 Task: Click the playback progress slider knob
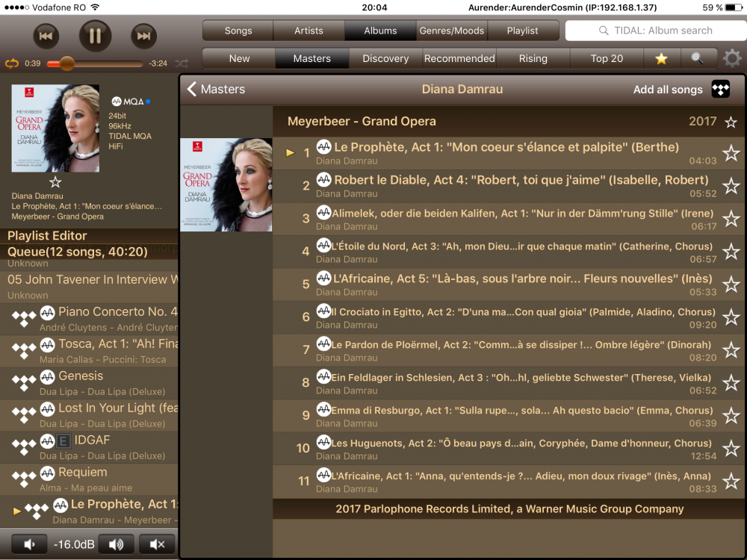click(x=66, y=63)
